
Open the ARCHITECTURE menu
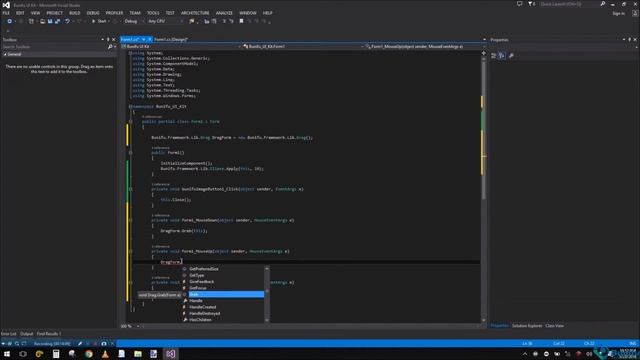click(195, 13)
